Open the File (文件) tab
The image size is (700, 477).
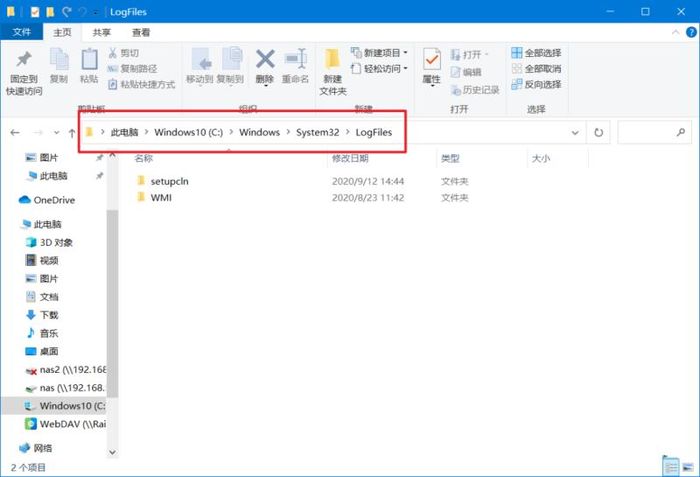[21, 32]
